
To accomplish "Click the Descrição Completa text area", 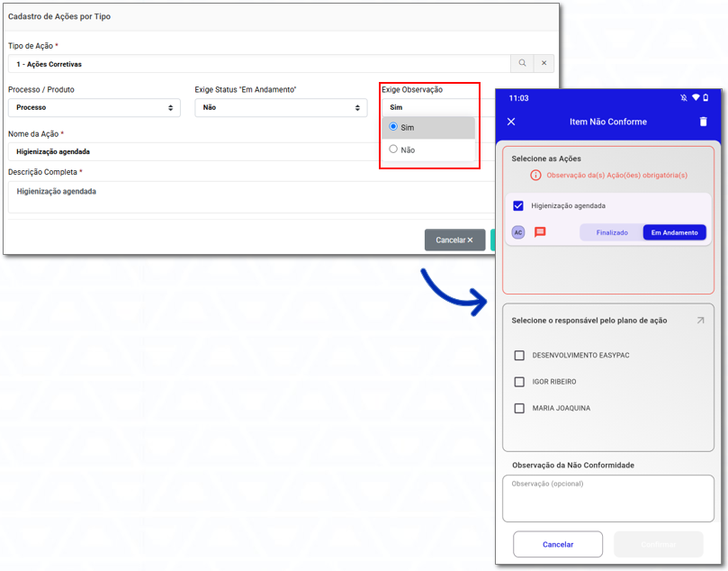I will point(251,197).
